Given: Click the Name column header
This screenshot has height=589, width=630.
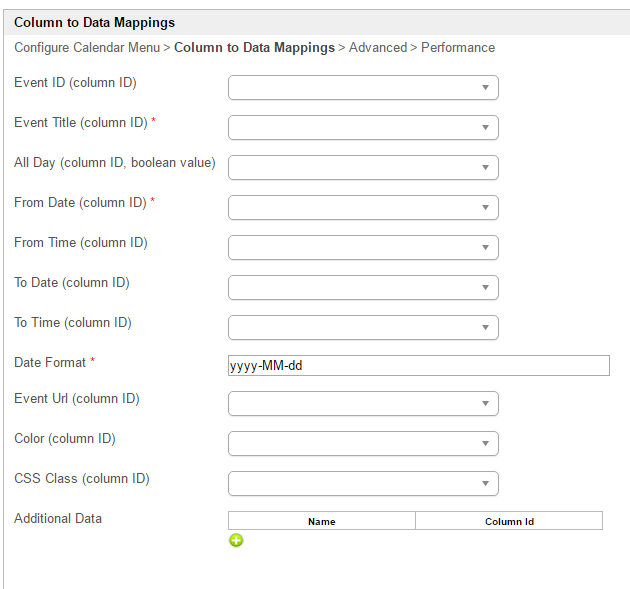Looking at the screenshot, I should (x=321, y=521).
